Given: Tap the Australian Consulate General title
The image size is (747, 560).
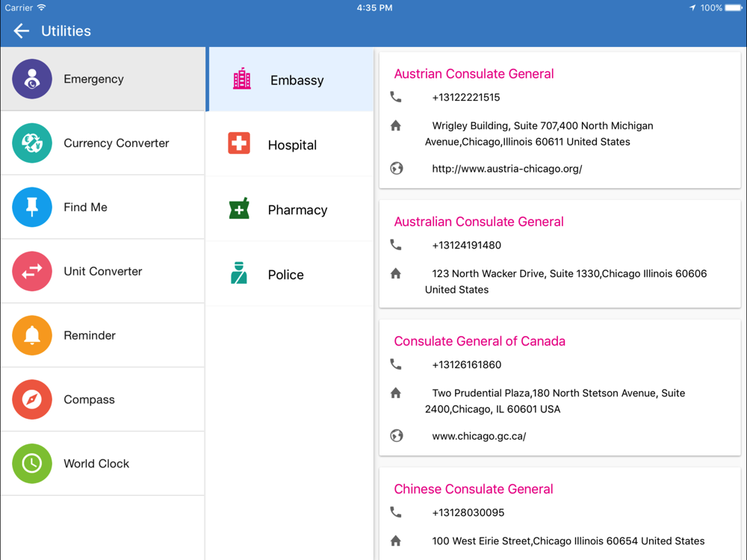Looking at the screenshot, I should tap(479, 222).
